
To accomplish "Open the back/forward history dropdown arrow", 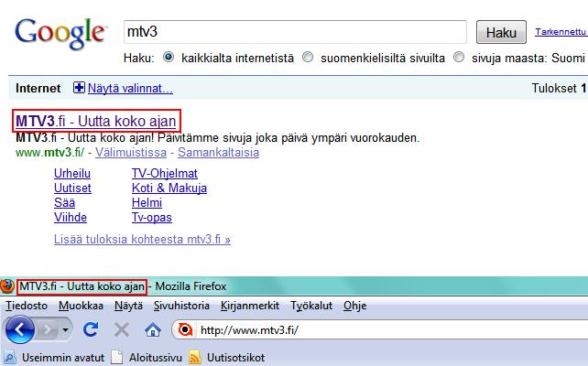I will tap(65, 330).
